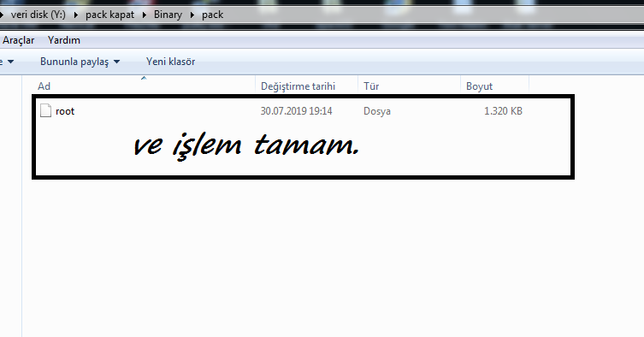Open the Araçlar menu
The image size is (644, 337).
19,40
